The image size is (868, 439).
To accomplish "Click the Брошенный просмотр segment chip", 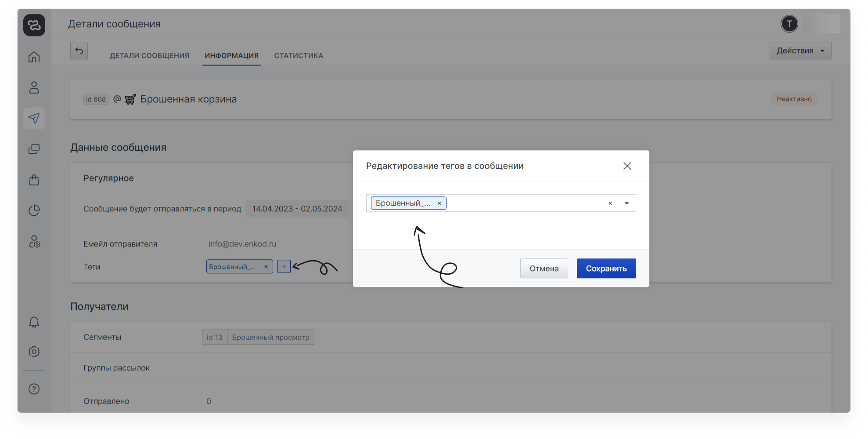I will pos(270,337).
